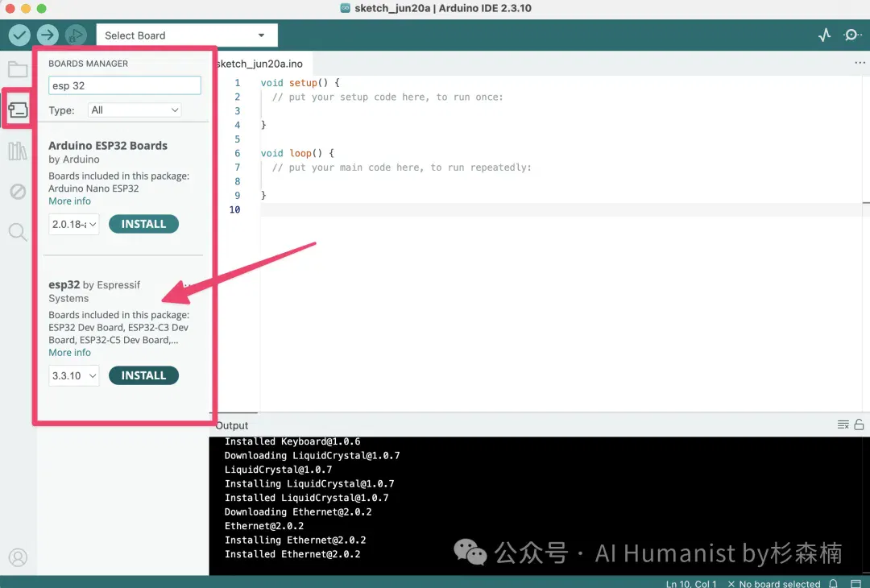
Task: Open notifications bell in status bar
Action: click(834, 583)
